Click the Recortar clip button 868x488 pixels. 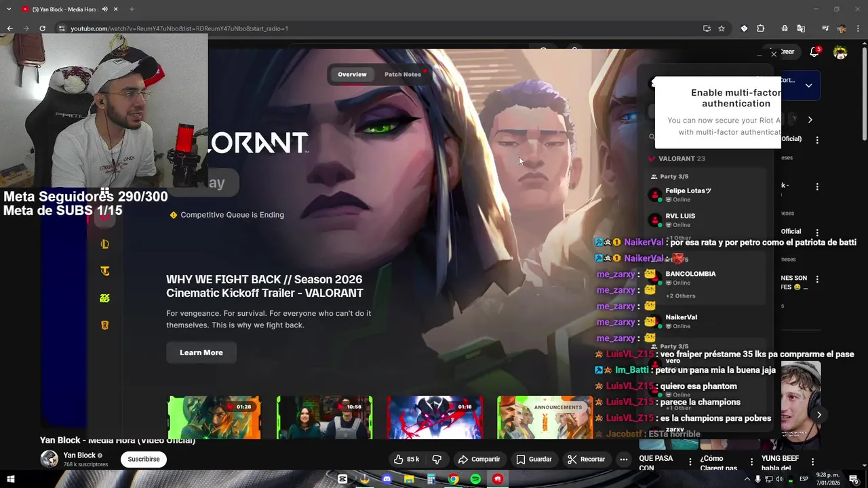[586, 459]
